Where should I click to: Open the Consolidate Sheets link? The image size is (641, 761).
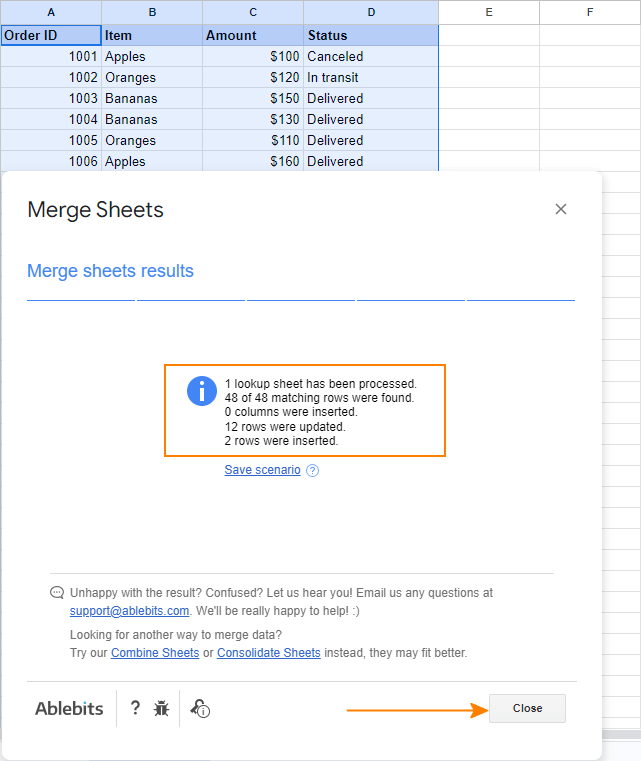pos(269,653)
